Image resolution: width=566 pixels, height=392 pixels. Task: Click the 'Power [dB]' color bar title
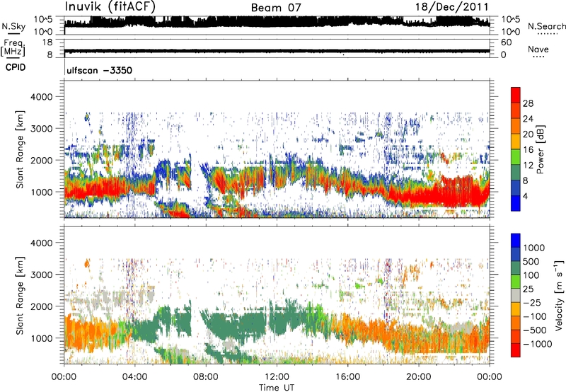click(540, 149)
